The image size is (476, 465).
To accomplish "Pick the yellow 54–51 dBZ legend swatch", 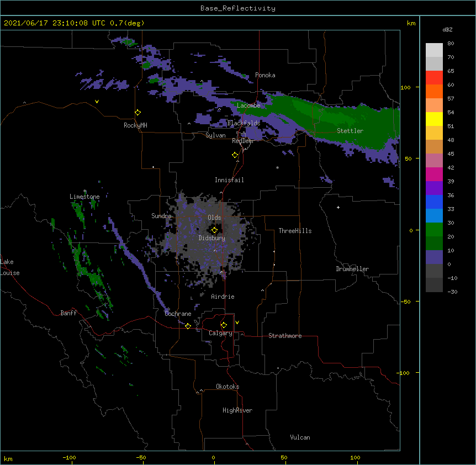I will click(434, 119).
